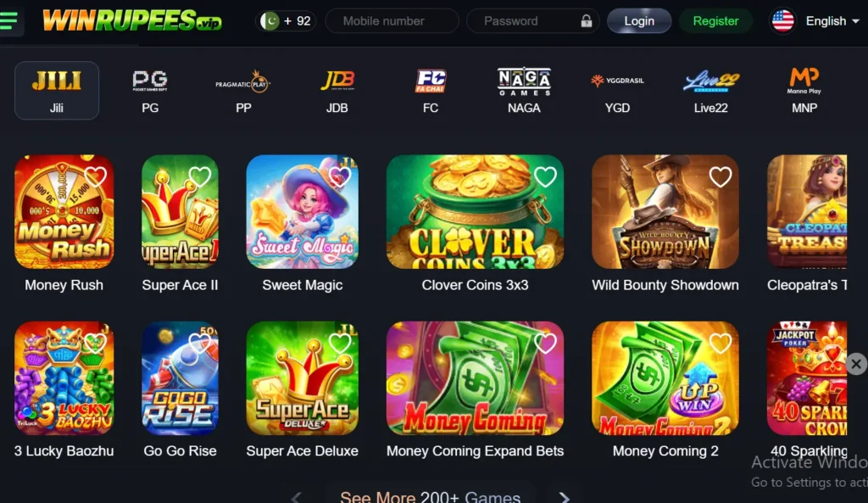Focus the Mobile number input field
Screen dimensions: 868x503
click(x=392, y=21)
